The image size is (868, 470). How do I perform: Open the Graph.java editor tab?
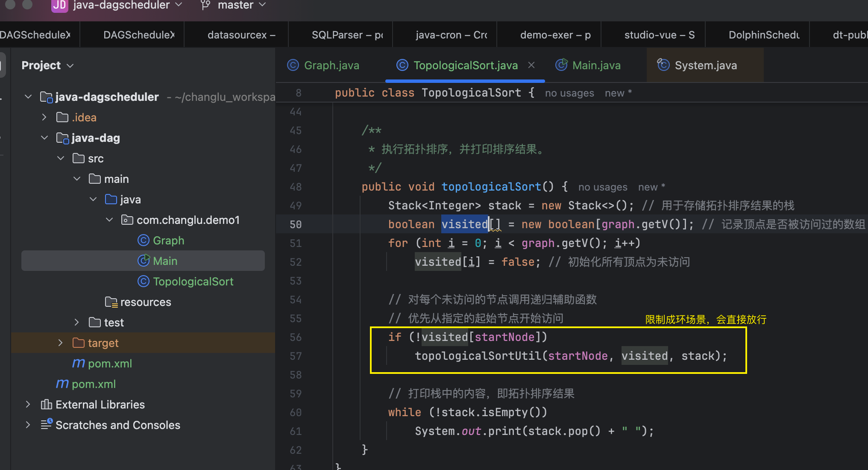(x=331, y=65)
